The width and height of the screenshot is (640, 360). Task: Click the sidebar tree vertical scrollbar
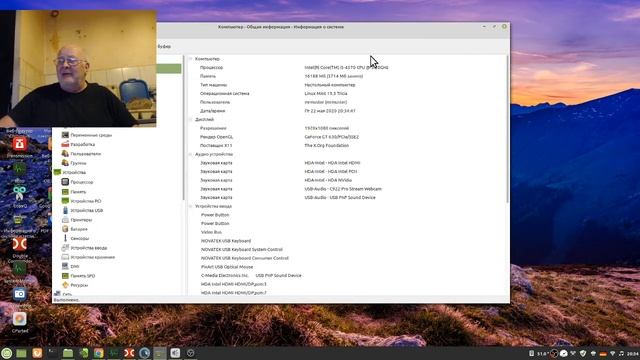[x=184, y=127]
